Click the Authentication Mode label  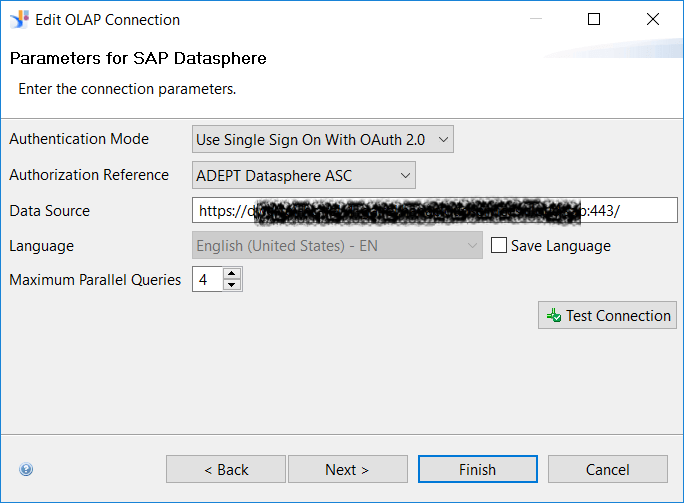79,139
